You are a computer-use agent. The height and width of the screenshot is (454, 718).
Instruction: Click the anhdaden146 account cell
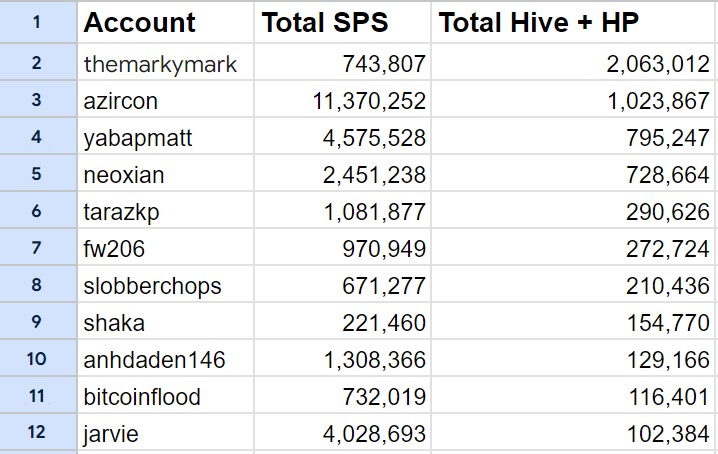(x=154, y=360)
